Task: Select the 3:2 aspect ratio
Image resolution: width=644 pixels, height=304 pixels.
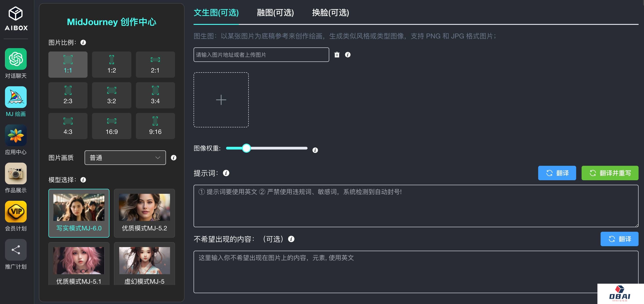Action: (x=111, y=95)
